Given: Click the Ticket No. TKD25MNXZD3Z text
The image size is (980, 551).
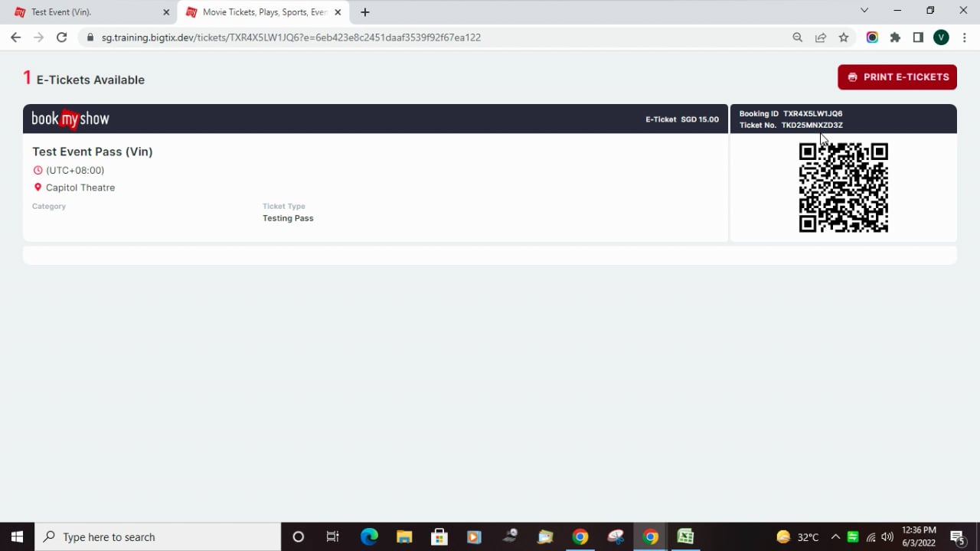Looking at the screenshot, I should click(791, 126).
